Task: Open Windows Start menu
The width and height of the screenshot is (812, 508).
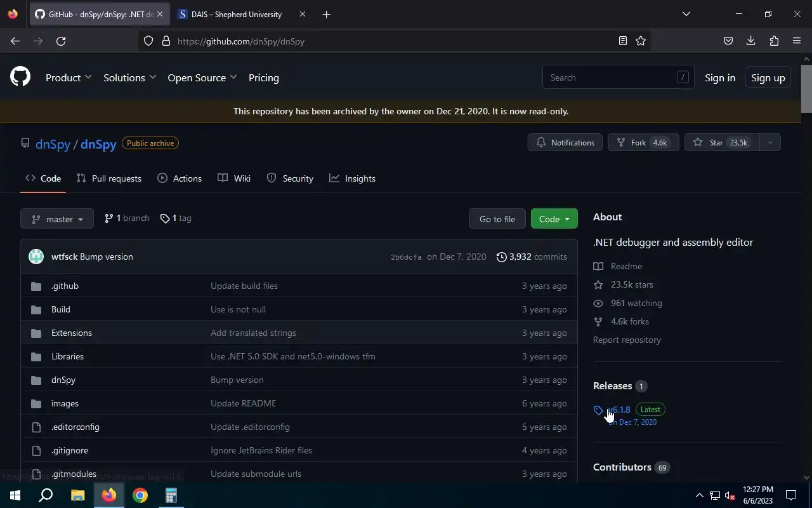Action: coord(15,495)
